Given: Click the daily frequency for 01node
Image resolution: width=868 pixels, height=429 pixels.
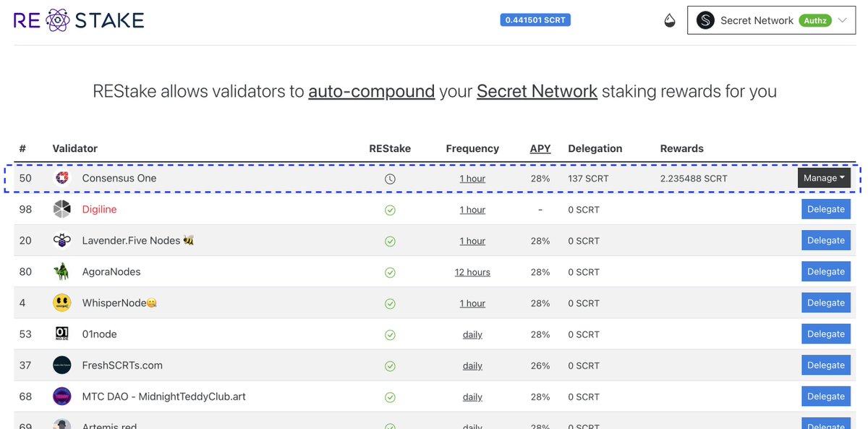Looking at the screenshot, I should coord(472,334).
